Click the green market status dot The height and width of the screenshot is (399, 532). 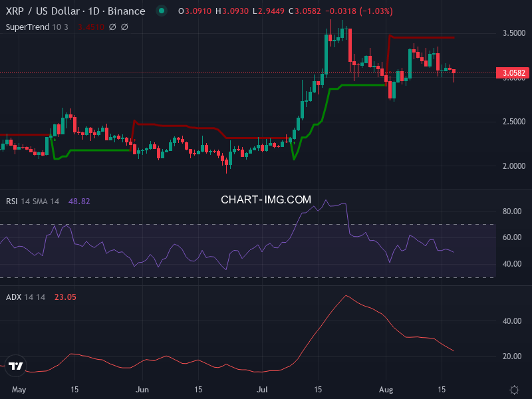pos(162,11)
